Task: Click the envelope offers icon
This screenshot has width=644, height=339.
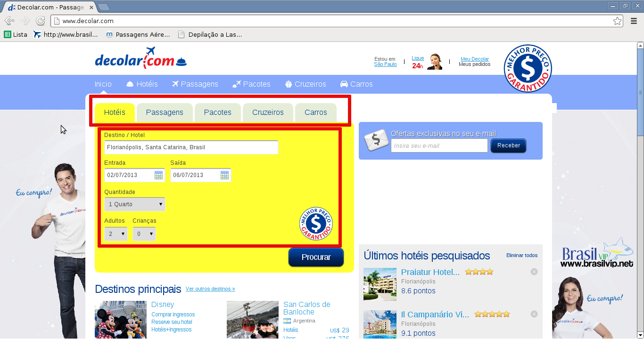Action: coord(376,141)
